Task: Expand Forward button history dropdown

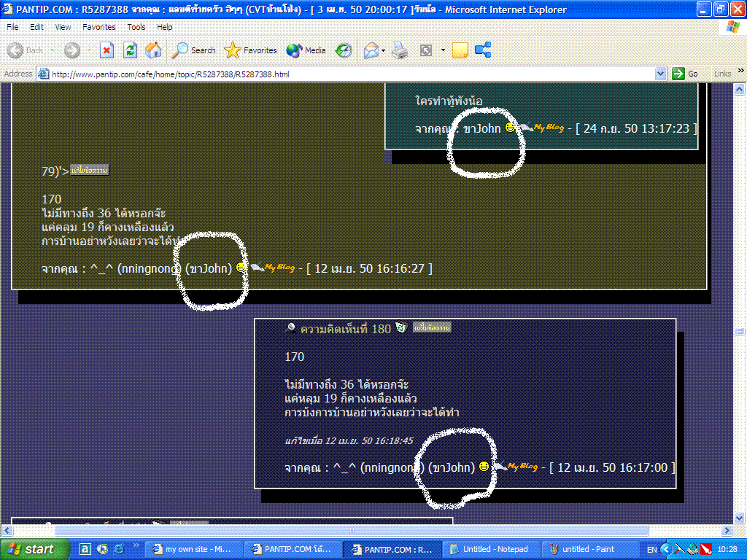Action: (x=88, y=50)
